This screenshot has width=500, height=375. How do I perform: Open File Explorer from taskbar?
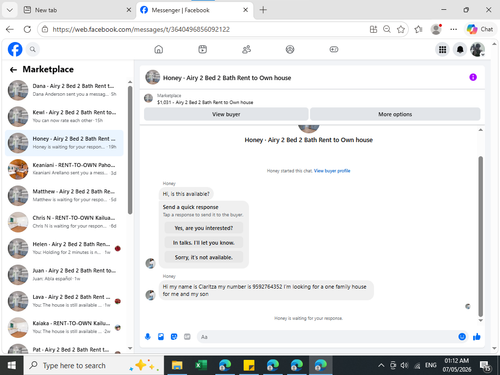pos(177,366)
